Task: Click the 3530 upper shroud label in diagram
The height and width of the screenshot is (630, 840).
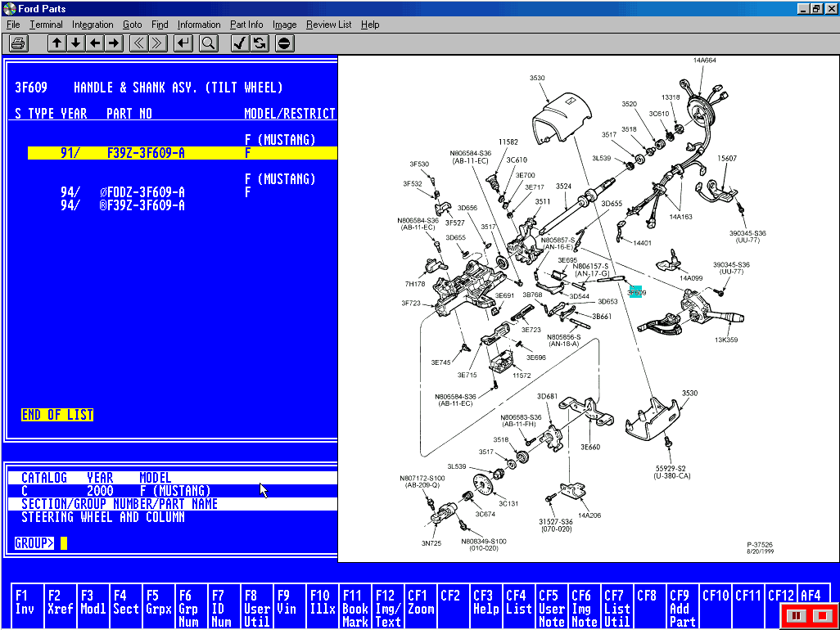Action: coord(537,78)
